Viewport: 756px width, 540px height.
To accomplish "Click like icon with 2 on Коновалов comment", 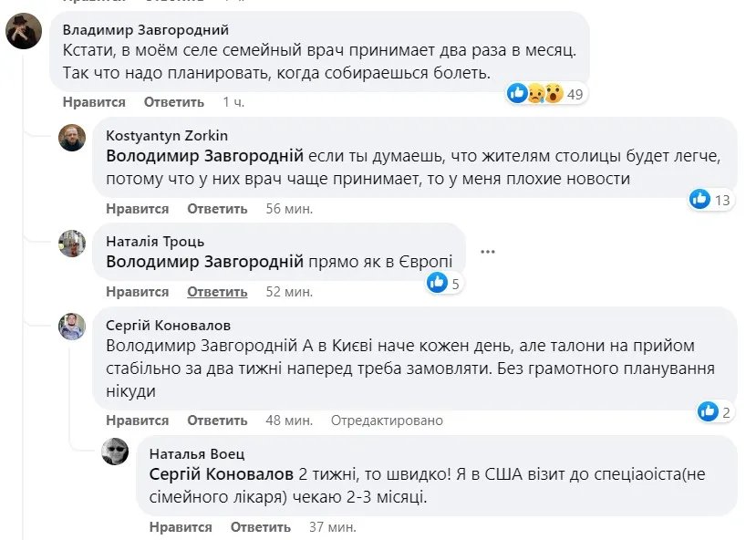I will click(708, 412).
